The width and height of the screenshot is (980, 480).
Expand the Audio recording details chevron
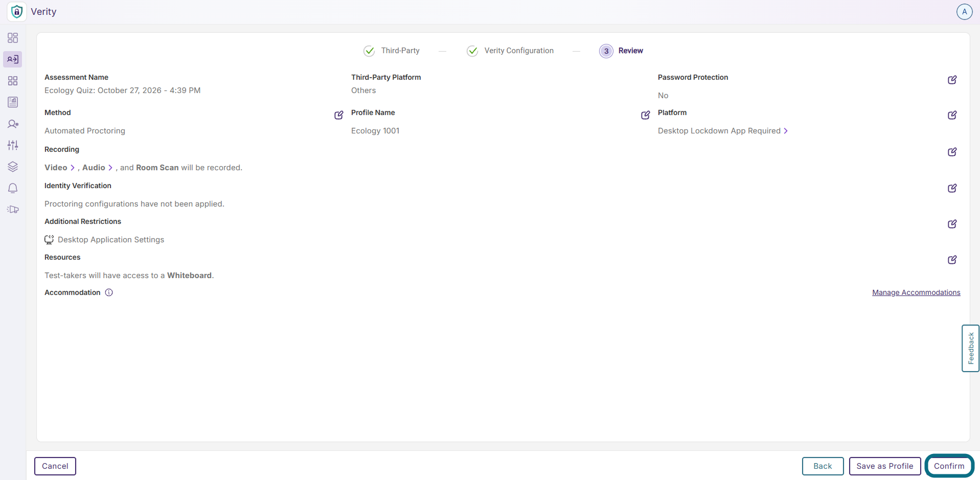tap(110, 168)
